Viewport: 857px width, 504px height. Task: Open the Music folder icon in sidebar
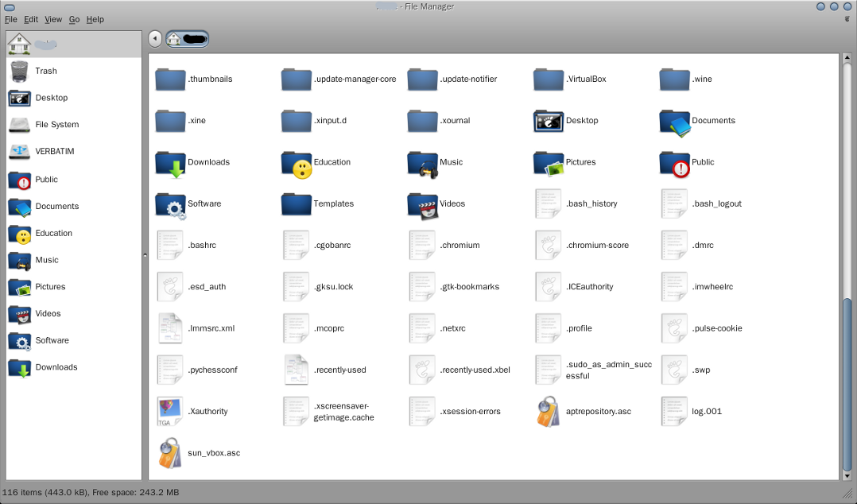tap(20, 260)
